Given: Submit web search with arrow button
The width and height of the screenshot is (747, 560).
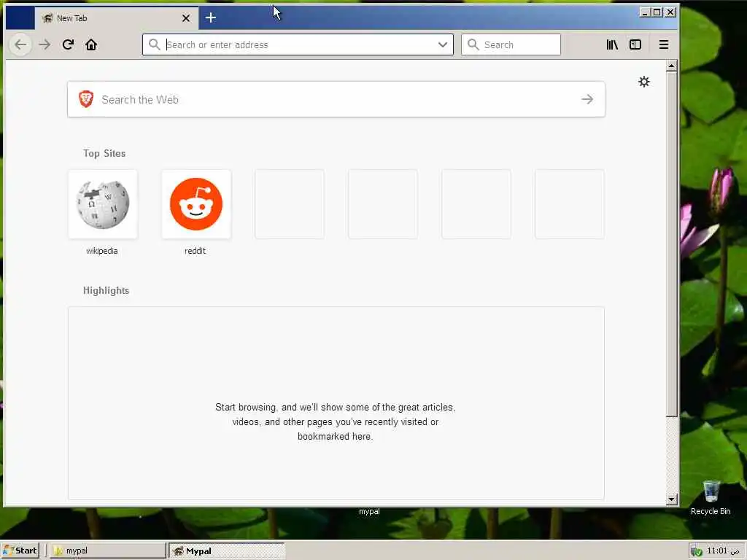Looking at the screenshot, I should (587, 99).
